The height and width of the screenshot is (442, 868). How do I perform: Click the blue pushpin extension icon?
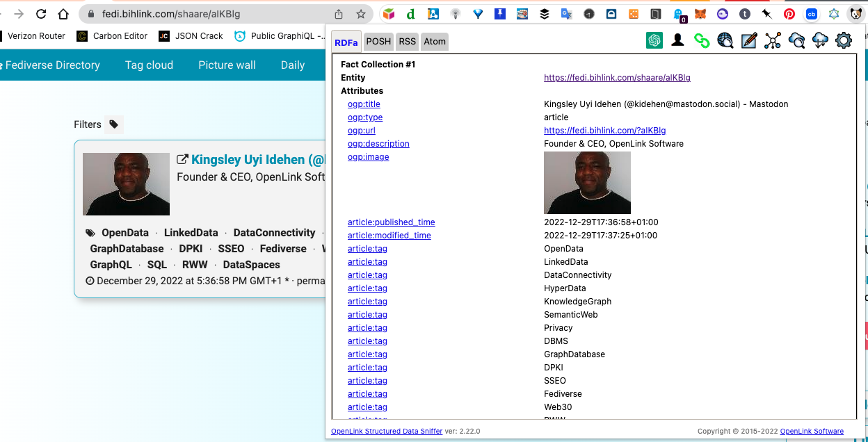click(x=500, y=14)
